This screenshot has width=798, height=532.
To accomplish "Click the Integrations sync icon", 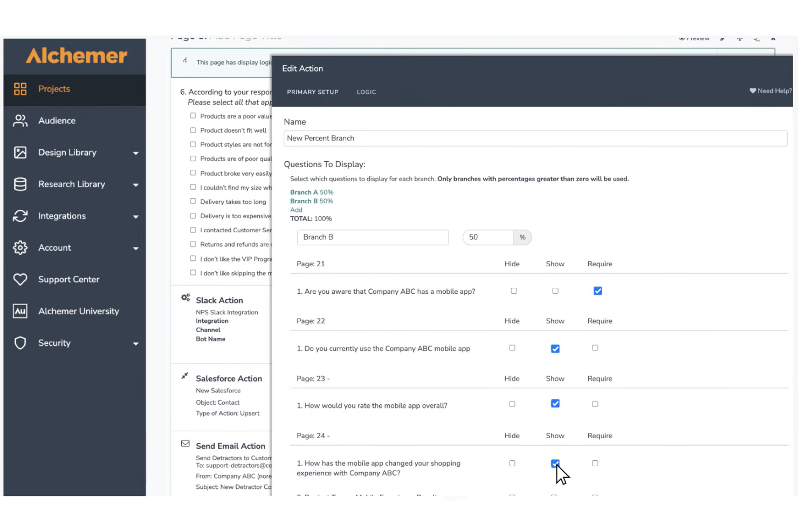I will [x=20, y=216].
